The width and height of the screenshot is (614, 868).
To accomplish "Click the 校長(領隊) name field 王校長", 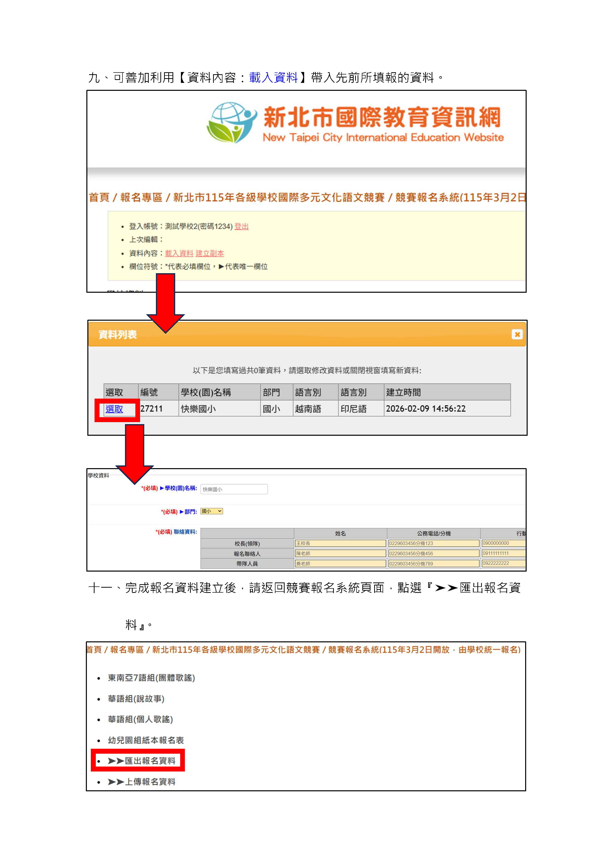I will point(340,543).
